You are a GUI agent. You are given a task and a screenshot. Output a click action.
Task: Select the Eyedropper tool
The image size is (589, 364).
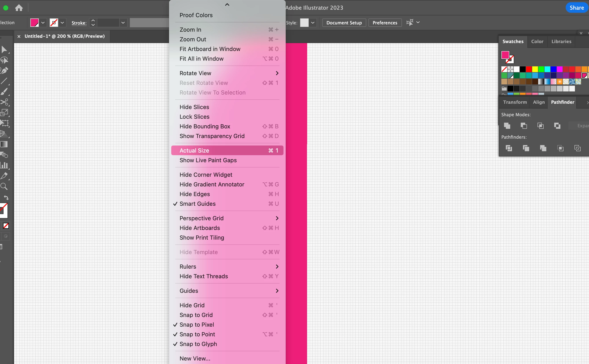point(4,176)
